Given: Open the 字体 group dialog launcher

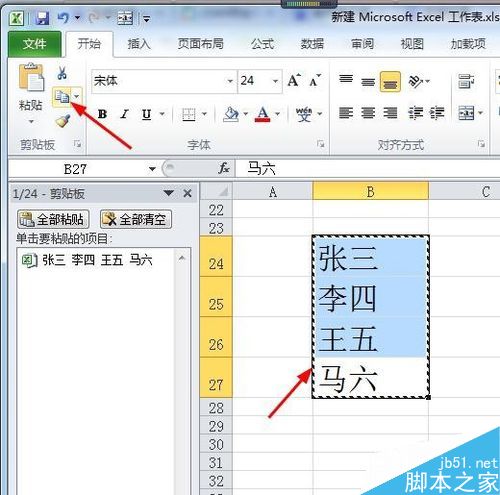Looking at the screenshot, I should (x=321, y=144).
